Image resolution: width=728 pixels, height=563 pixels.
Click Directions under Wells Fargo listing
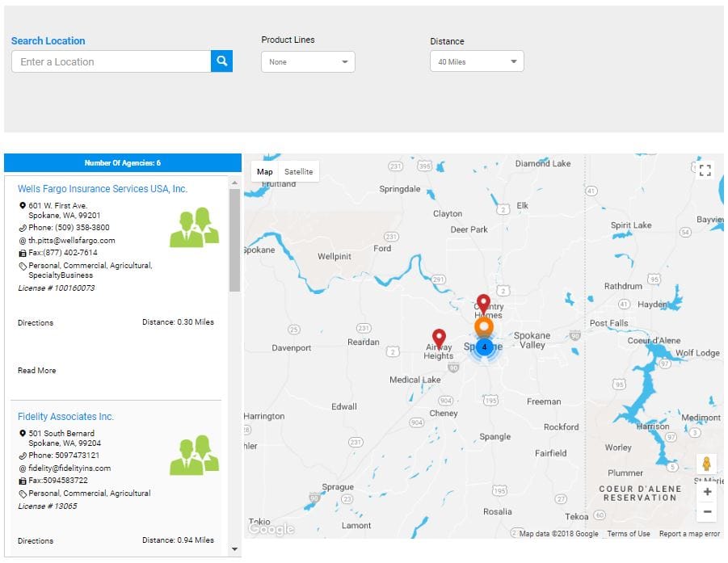[36, 322]
